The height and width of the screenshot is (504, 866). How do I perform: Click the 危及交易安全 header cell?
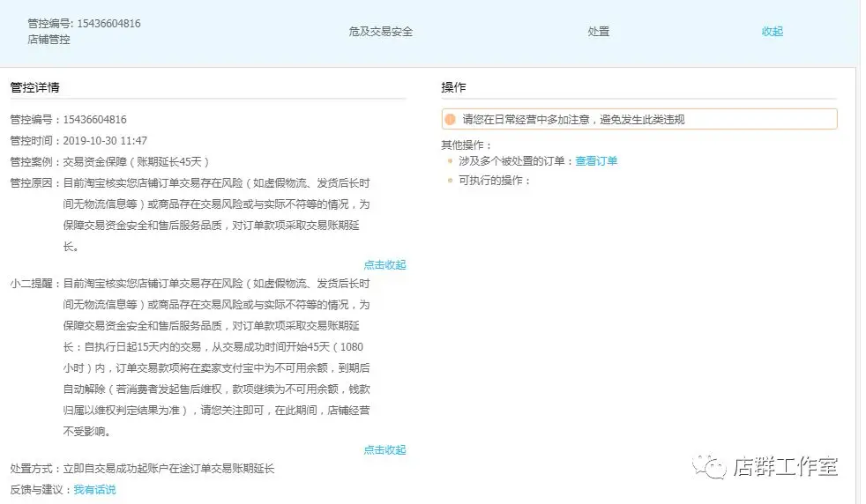[381, 32]
